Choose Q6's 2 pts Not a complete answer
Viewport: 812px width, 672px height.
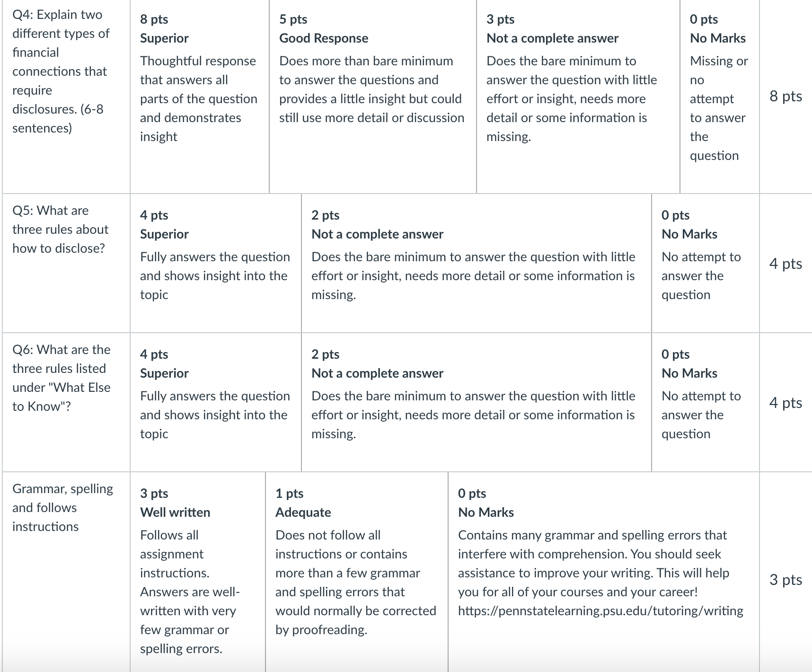(x=477, y=402)
